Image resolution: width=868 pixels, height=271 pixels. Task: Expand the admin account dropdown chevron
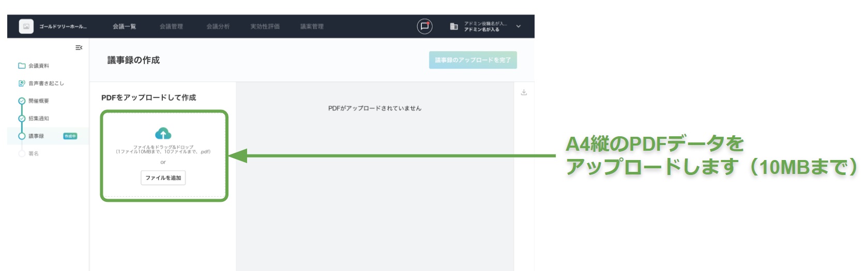click(x=519, y=26)
